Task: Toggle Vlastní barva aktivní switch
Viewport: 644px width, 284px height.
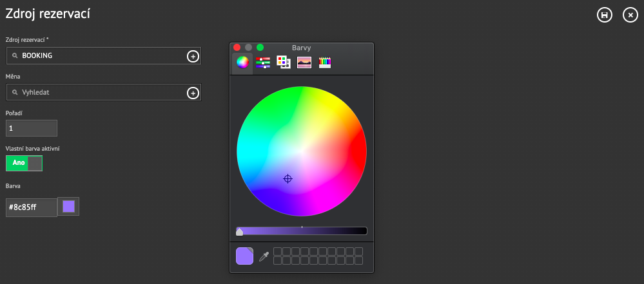Action: (x=24, y=163)
